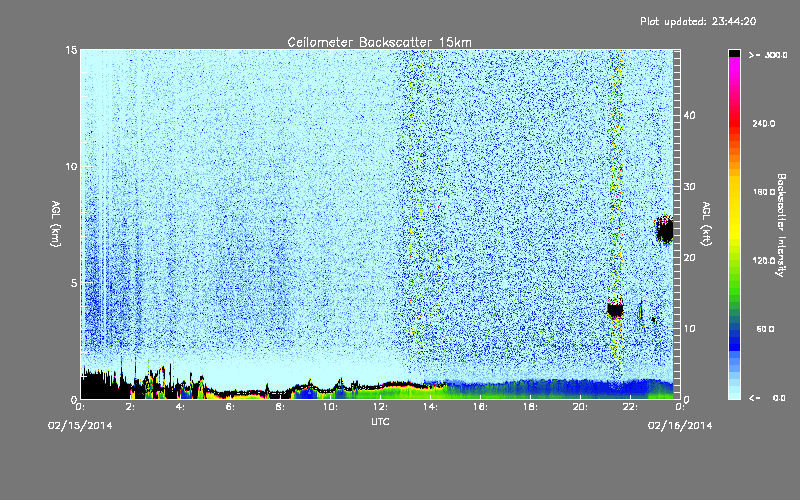Click the 5 km tick label on the left axis
Image resolution: width=800 pixels, height=500 pixels.
74,283
